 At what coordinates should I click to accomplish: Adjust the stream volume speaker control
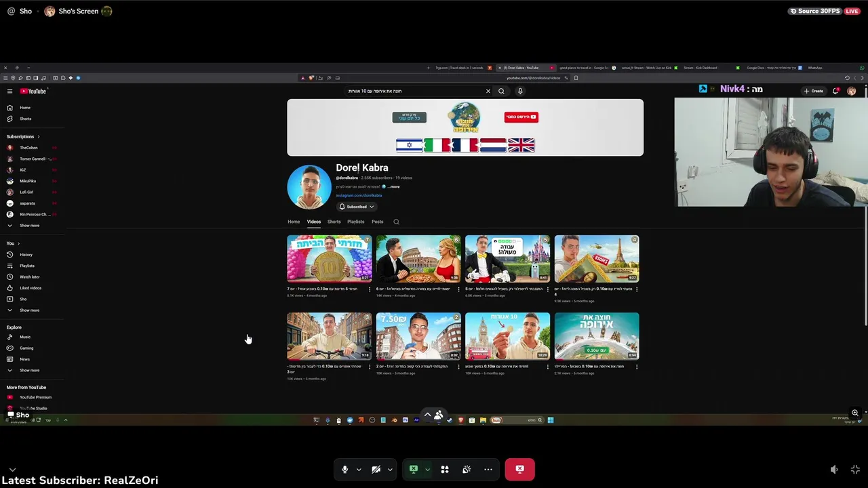point(834,469)
